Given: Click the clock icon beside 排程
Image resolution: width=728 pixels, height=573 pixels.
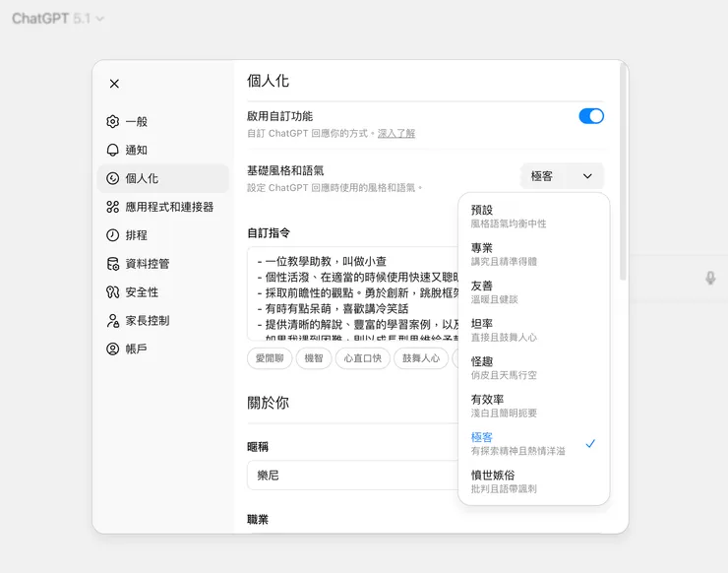Looking at the screenshot, I should [x=113, y=235].
